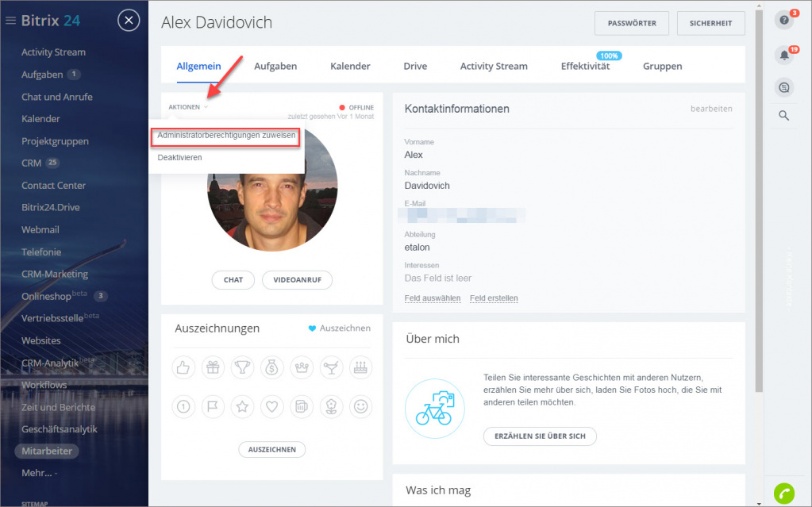Image resolution: width=812 pixels, height=507 pixels.
Task: Click the blurred E-Mail value
Action: (x=462, y=216)
